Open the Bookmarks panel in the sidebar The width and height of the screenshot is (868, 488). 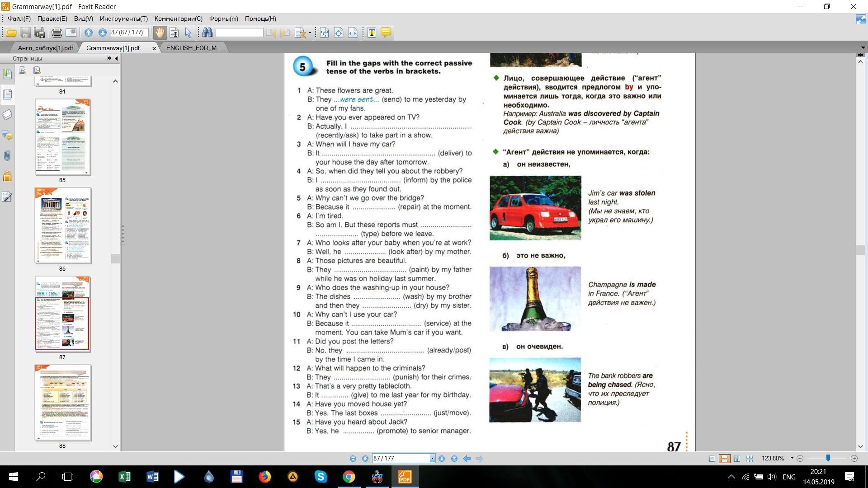pyautogui.click(x=7, y=74)
